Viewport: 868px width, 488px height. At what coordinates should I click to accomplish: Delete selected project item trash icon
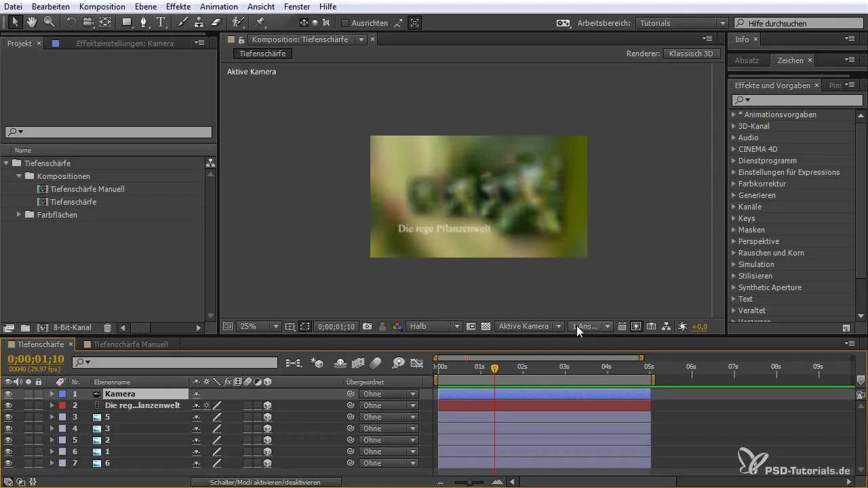tap(108, 327)
